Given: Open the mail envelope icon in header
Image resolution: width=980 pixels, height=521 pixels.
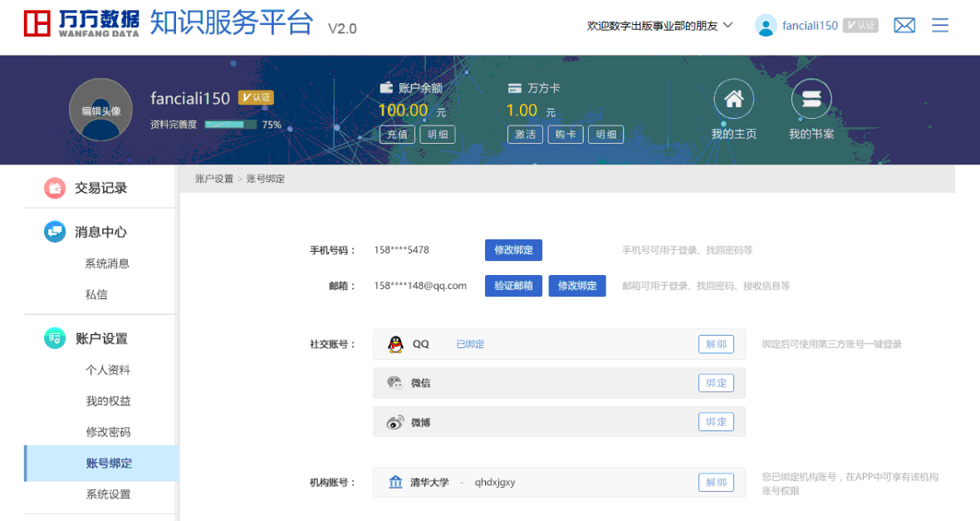Looking at the screenshot, I should [904, 26].
